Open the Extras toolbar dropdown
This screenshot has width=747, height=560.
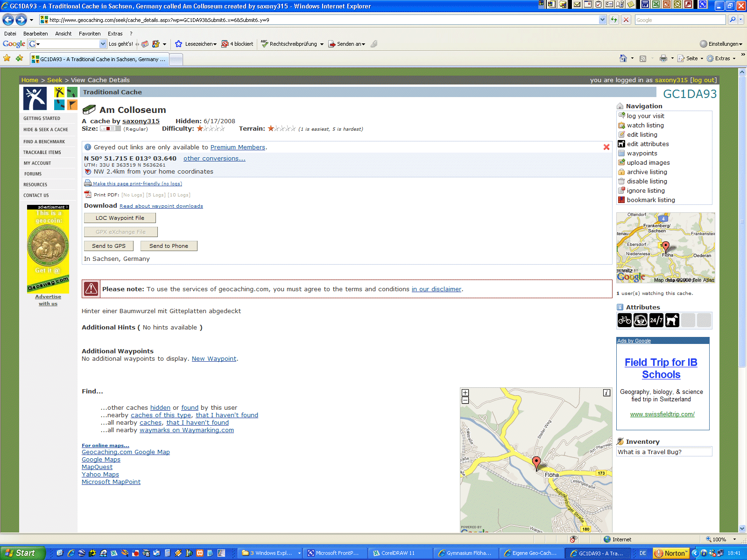(734, 58)
